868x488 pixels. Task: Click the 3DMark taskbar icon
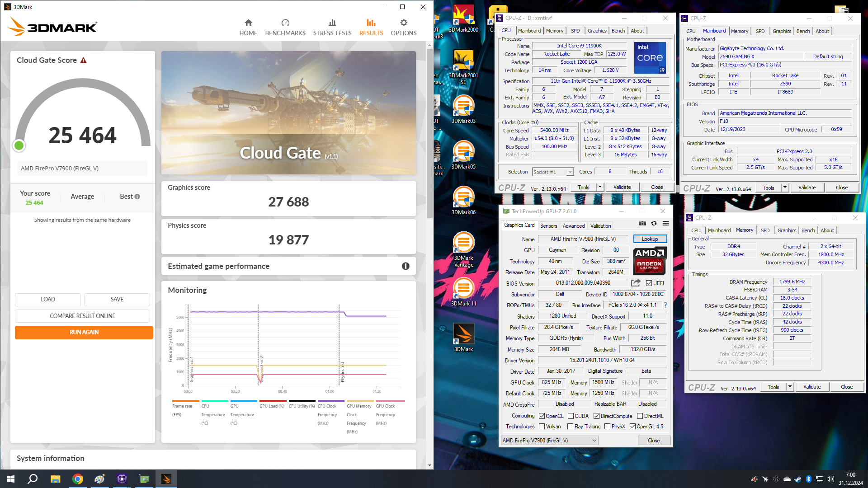pyautogui.click(x=166, y=479)
